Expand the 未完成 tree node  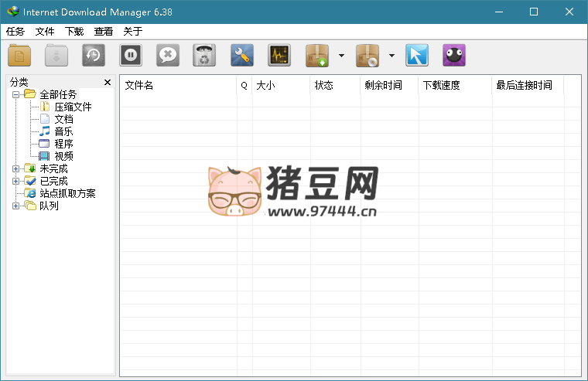click(16, 168)
